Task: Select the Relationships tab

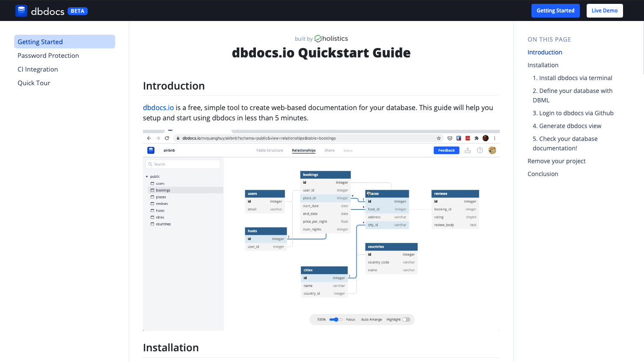Action: [x=304, y=150]
